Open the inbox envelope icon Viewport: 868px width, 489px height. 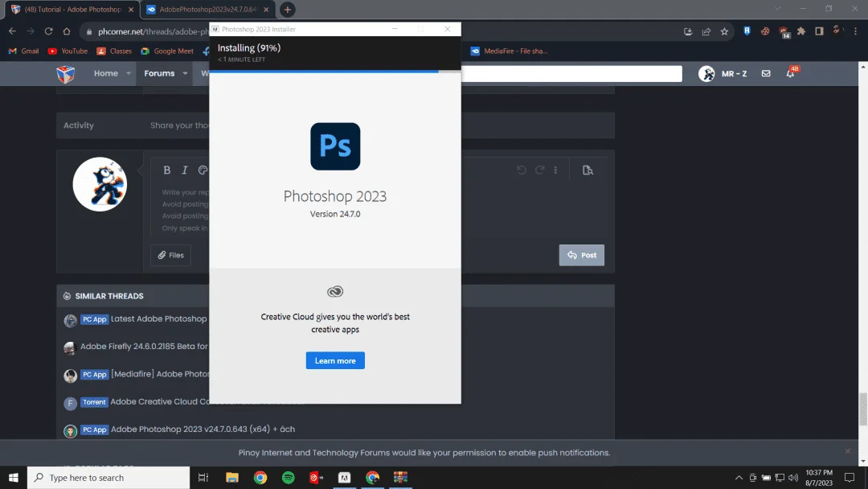(766, 73)
